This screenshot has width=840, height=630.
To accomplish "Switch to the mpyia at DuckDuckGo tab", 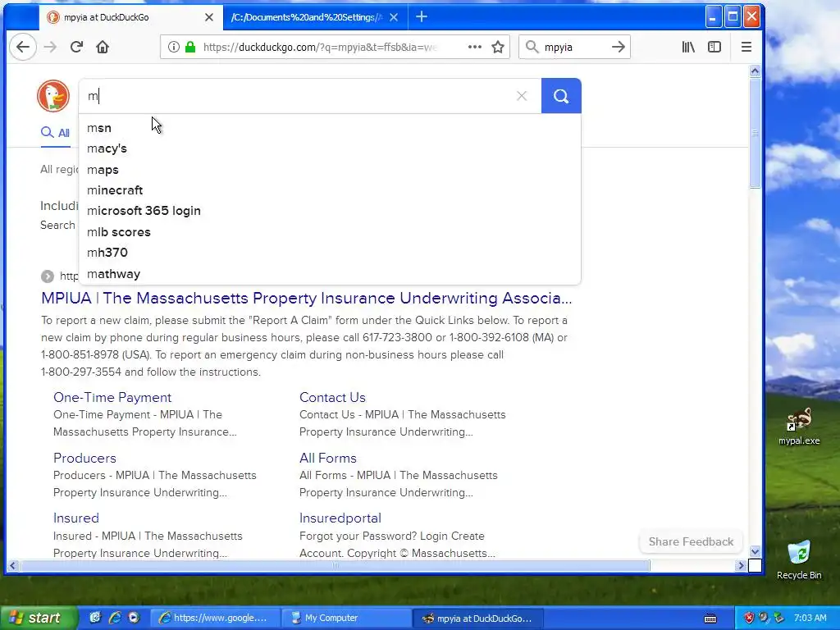I will point(130,17).
